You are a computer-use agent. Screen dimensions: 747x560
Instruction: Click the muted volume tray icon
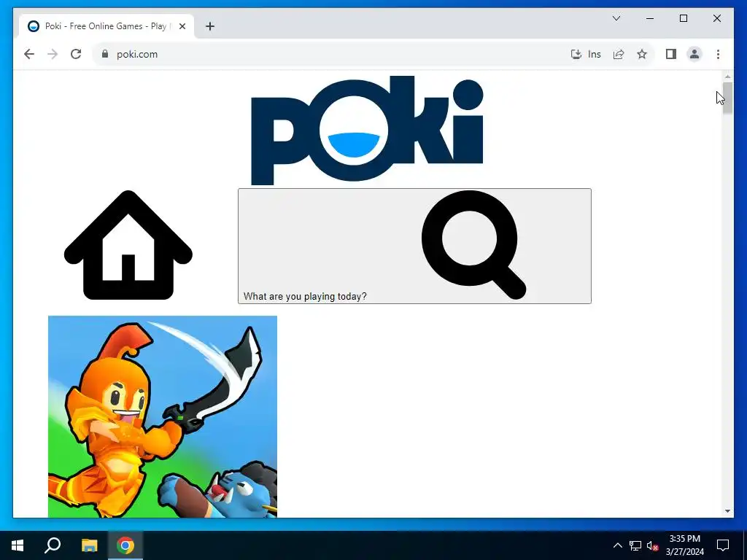tap(652, 545)
